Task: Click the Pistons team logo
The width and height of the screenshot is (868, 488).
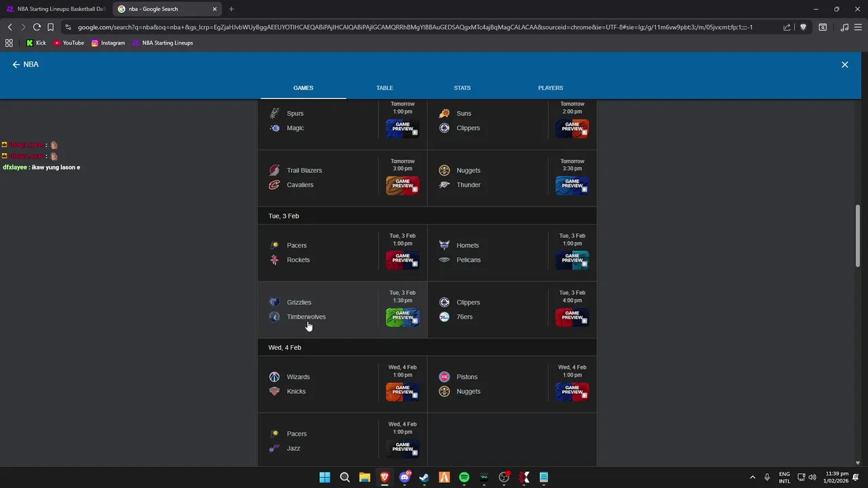Action: (x=444, y=377)
